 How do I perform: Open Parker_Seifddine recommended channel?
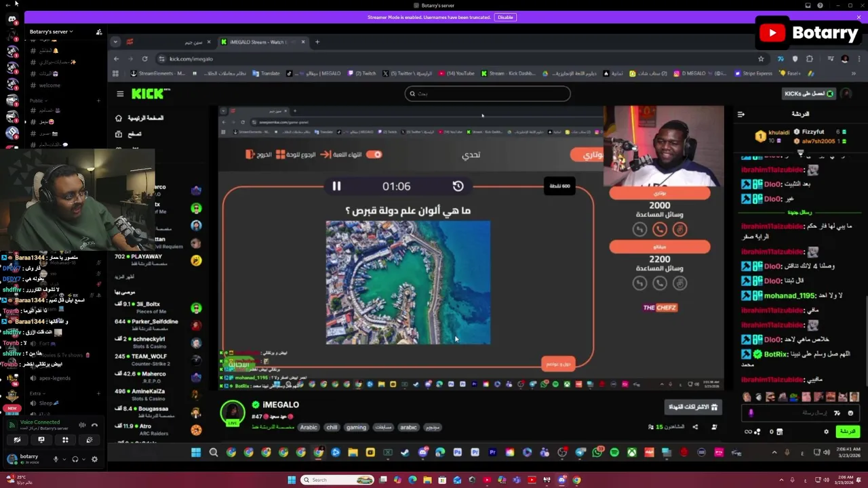click(x=157, y=325)
